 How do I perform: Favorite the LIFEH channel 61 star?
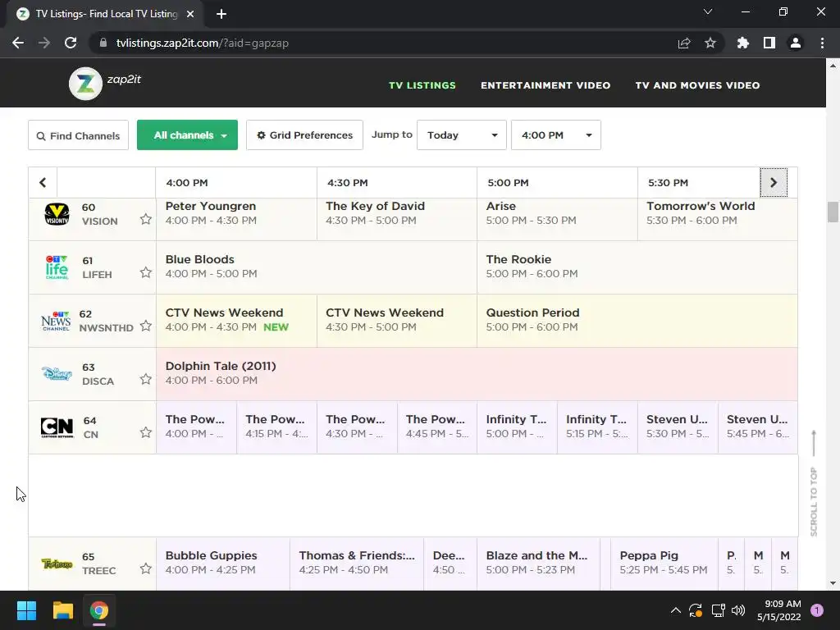point(146,272)
